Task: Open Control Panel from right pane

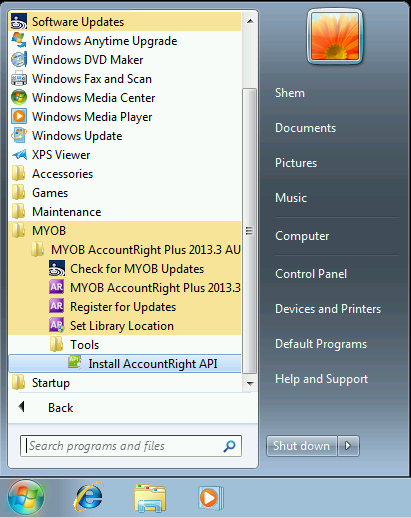Action: 311,274
